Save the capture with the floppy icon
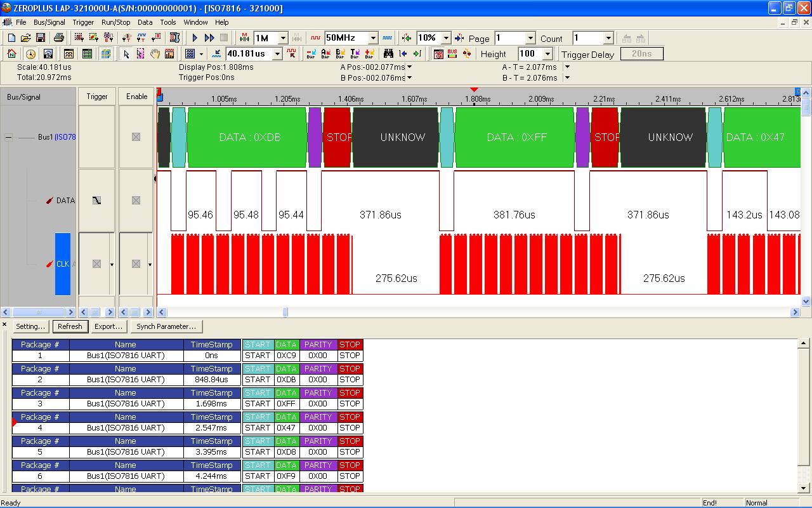 [x=40, y=38]
